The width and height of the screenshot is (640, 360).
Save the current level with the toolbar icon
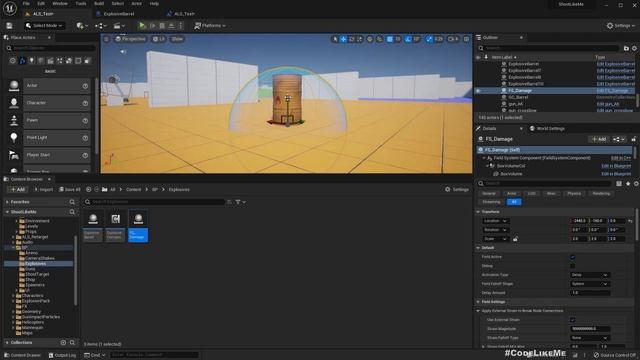[9, 26]
